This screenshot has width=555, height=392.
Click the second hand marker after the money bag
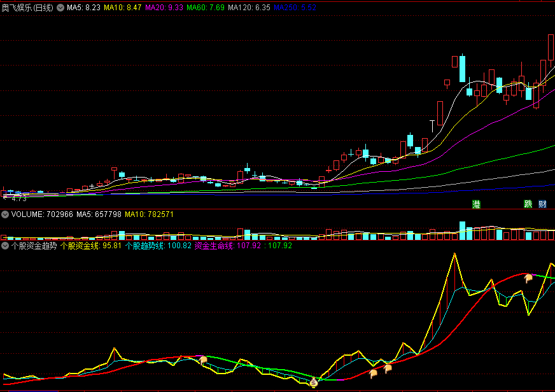388,368
